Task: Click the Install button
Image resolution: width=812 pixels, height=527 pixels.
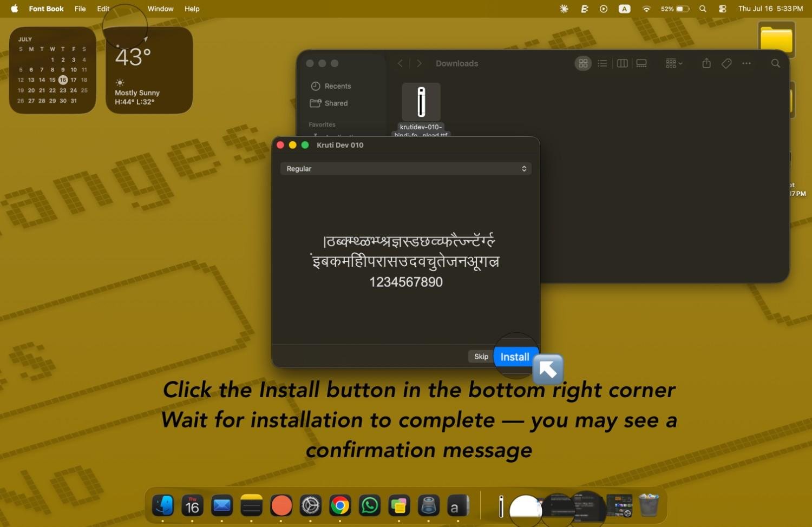Action: pos(514,357)
